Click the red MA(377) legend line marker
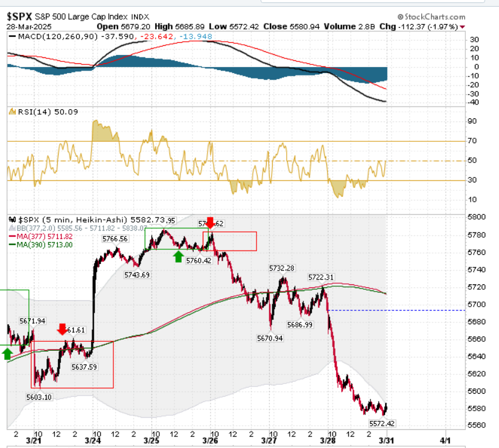Image resolution: width=499 pixels, height=448 pixels. (x=12, y=236)
